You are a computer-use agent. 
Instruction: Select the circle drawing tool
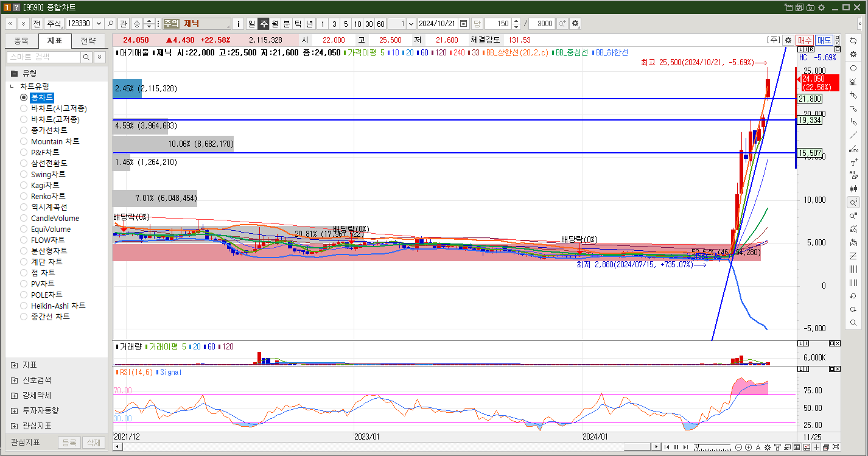tap(853, 68)
